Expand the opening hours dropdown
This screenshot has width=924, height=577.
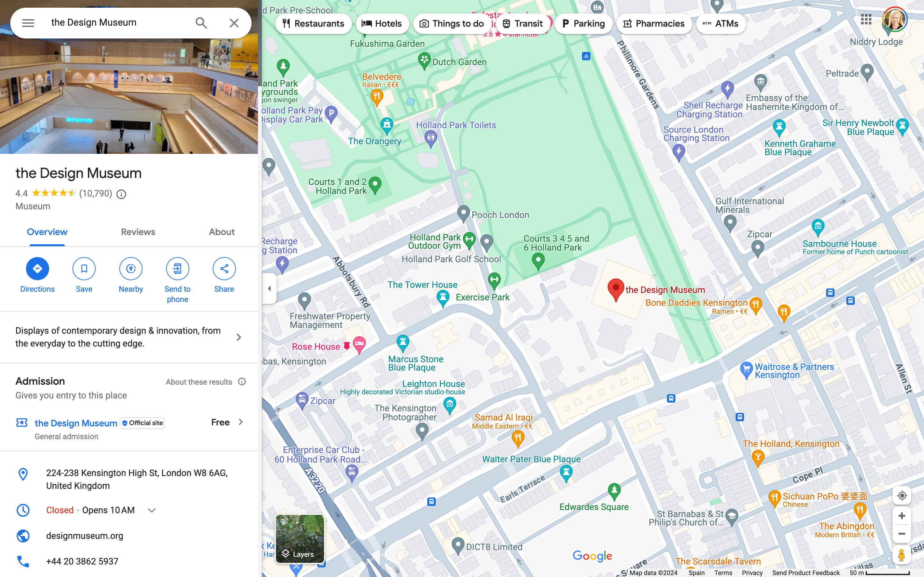(151, 510)
